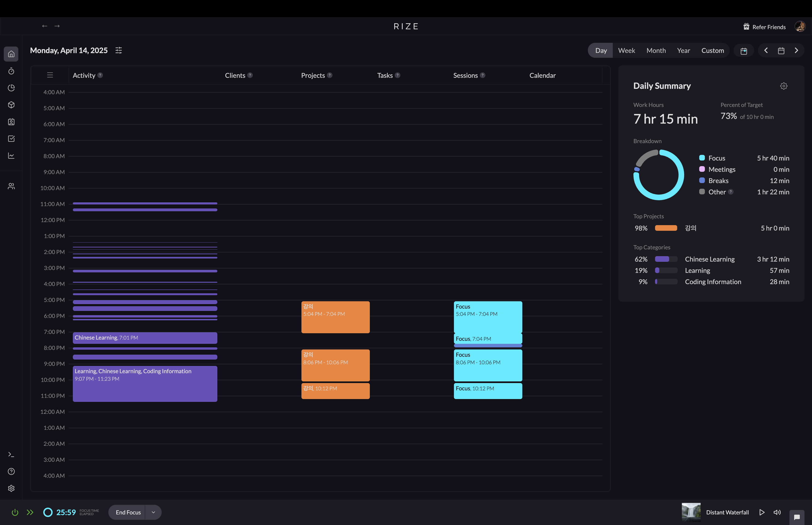Click the orange 강의 project bar swatch
The width and height of the screenshot is (812, 525).
(x=666, y=228)
